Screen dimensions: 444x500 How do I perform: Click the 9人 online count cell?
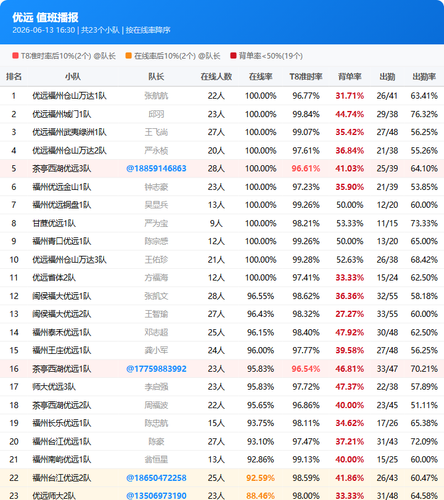[x=216, y=223]
